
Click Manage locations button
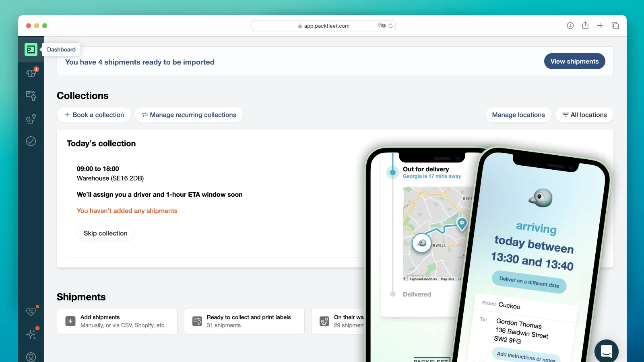point(518,115)
